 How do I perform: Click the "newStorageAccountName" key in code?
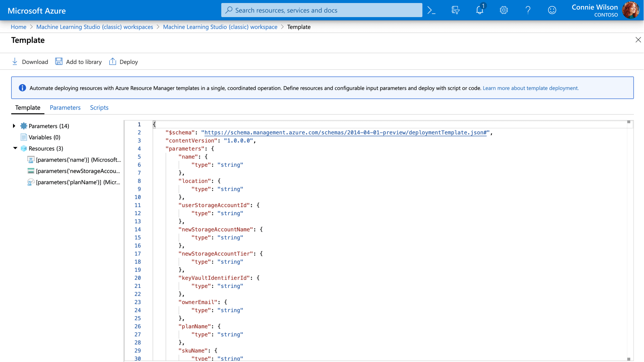pos(216,229)
